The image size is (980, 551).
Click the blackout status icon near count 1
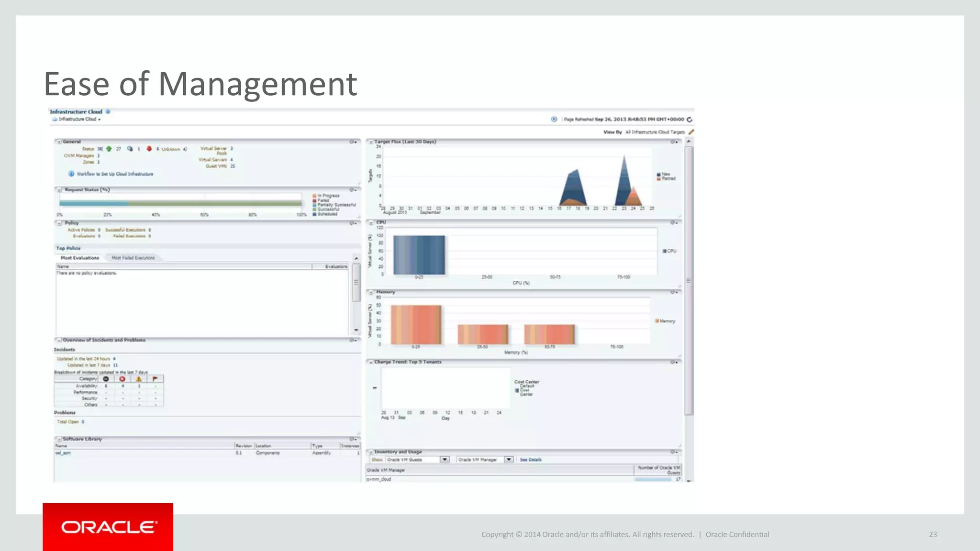point(130,149)
